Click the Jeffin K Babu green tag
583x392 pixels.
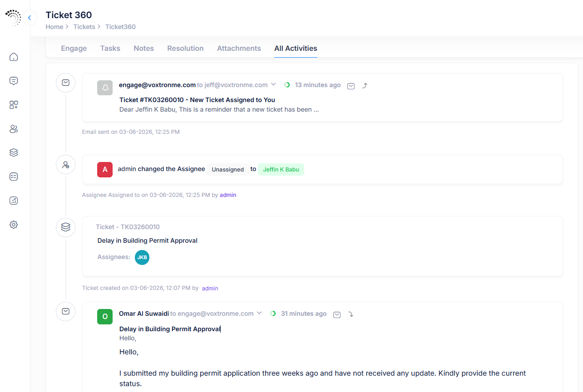[281, 169]
